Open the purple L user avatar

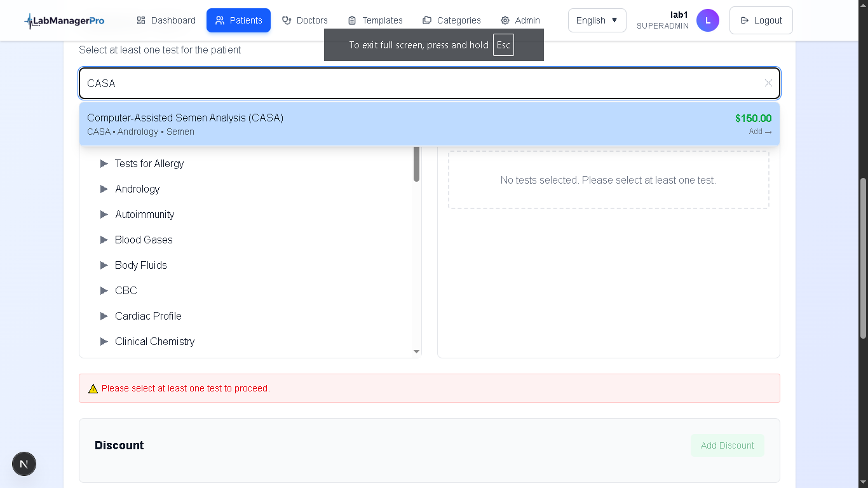click(707, 20)
